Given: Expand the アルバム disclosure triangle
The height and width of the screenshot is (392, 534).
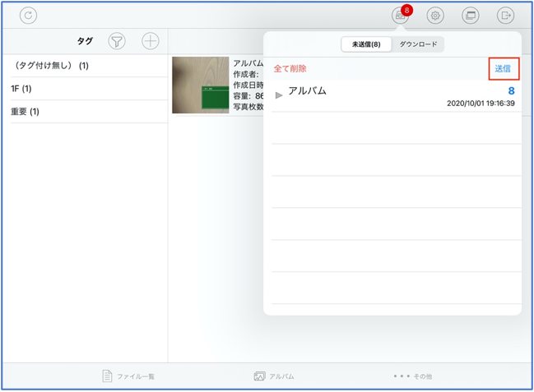Looking at the screenshot, I should pos(280,95).
